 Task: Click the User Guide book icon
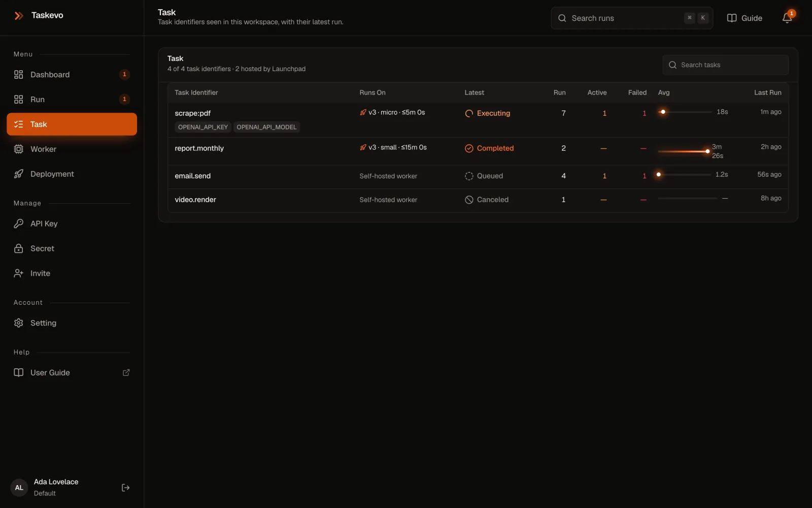pyautogui.click(x=19, y=373)
